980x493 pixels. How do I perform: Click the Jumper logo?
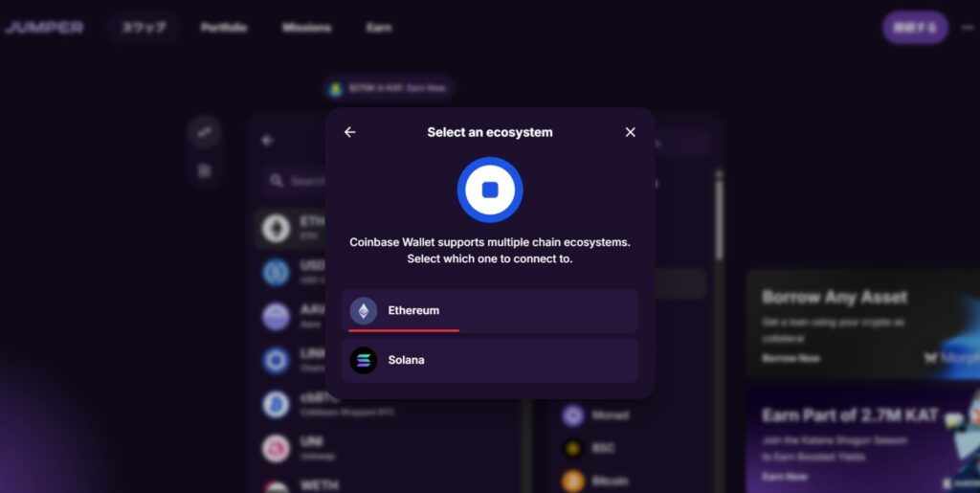pyautogui.click(x=44, y=28)
